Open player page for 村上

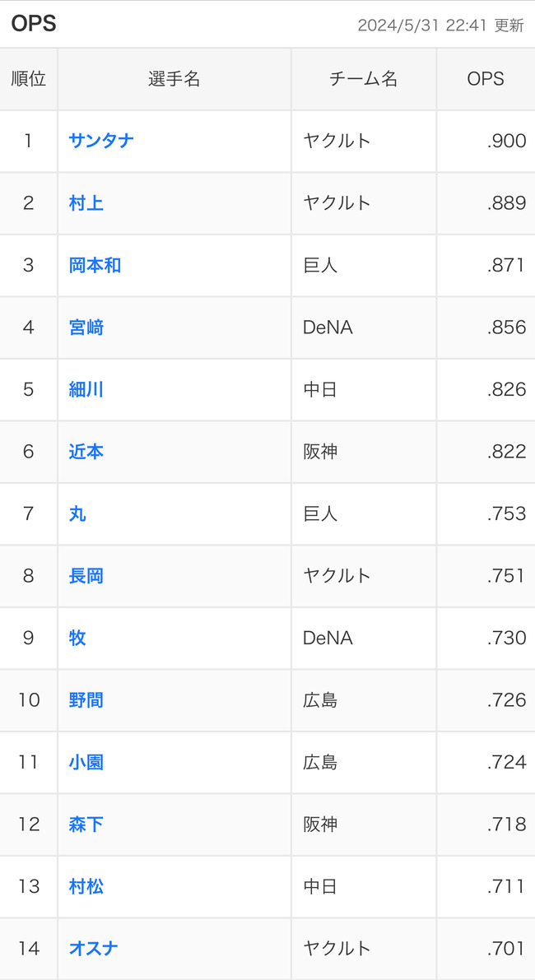[86, 203]
